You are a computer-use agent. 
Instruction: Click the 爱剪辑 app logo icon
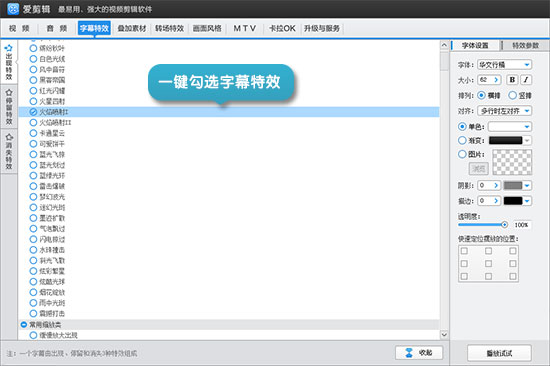point(13,9)
